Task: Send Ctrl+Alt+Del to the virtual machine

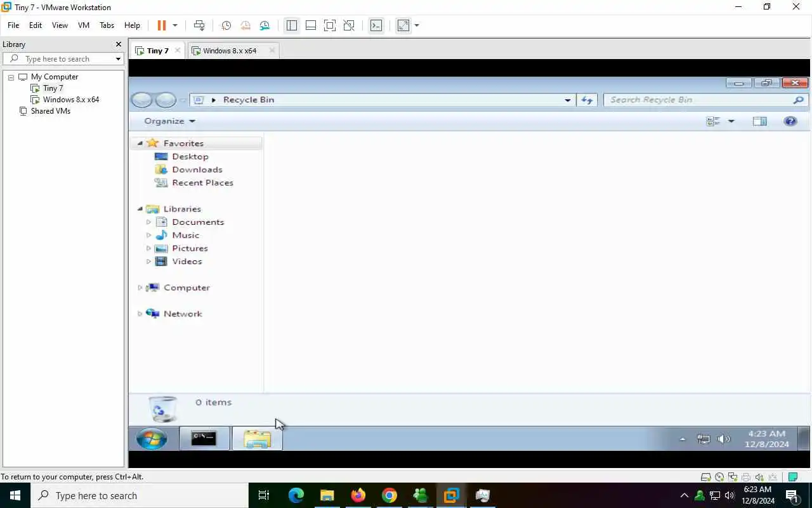Action: [199, 25]
